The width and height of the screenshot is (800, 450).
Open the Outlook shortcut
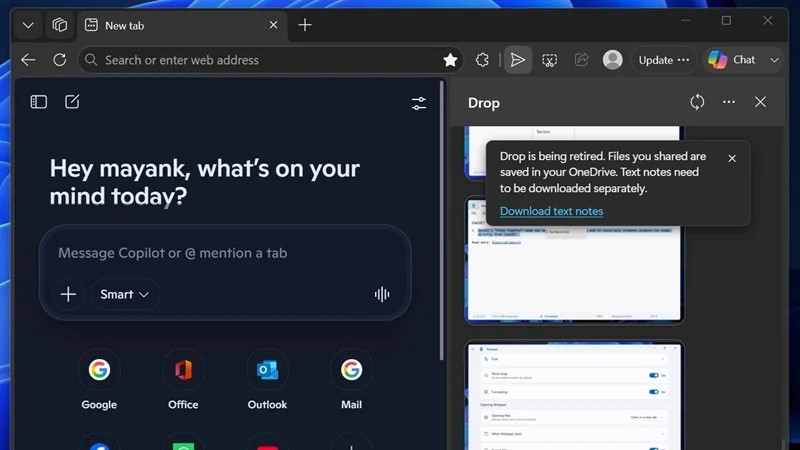click(267, 380)
